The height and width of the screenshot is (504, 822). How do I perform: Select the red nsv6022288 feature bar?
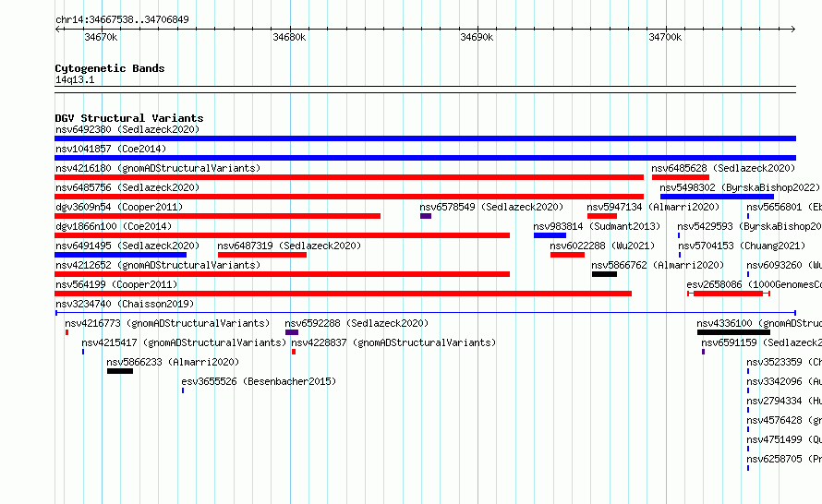click(567, 255)
